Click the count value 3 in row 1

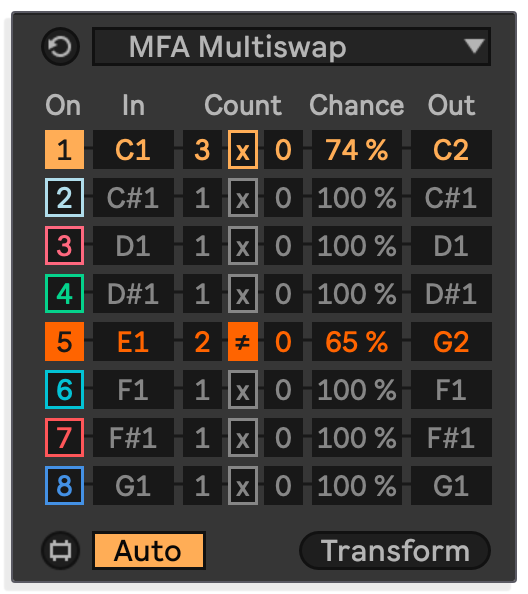click(202, 150)
